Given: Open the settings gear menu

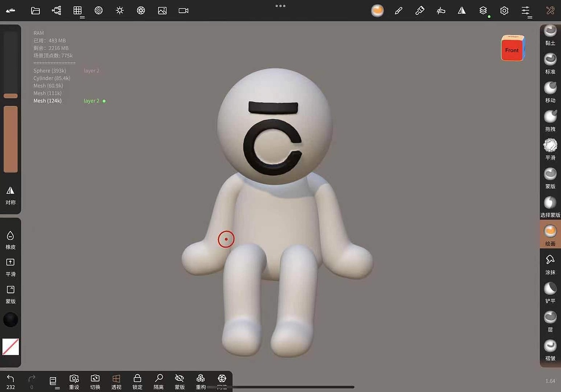Looking at the screenshot, I should 504,11.
